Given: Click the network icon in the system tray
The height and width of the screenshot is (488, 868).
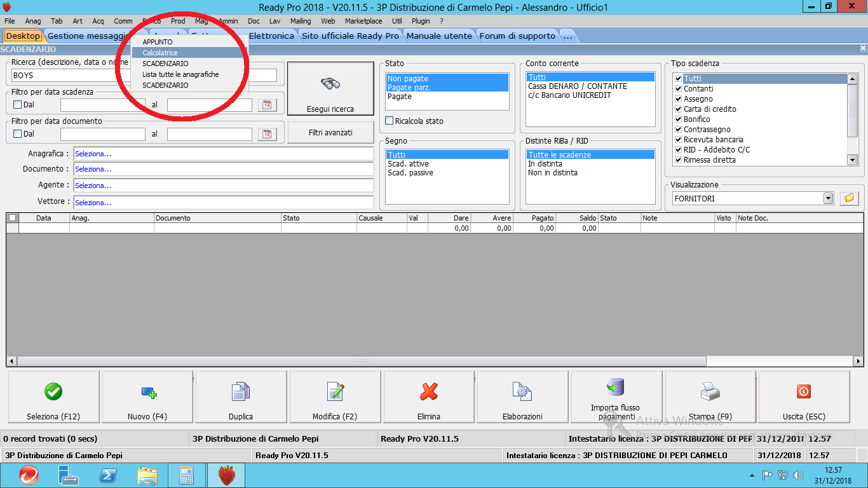Looking at the screenshot, I should [783, 475].
